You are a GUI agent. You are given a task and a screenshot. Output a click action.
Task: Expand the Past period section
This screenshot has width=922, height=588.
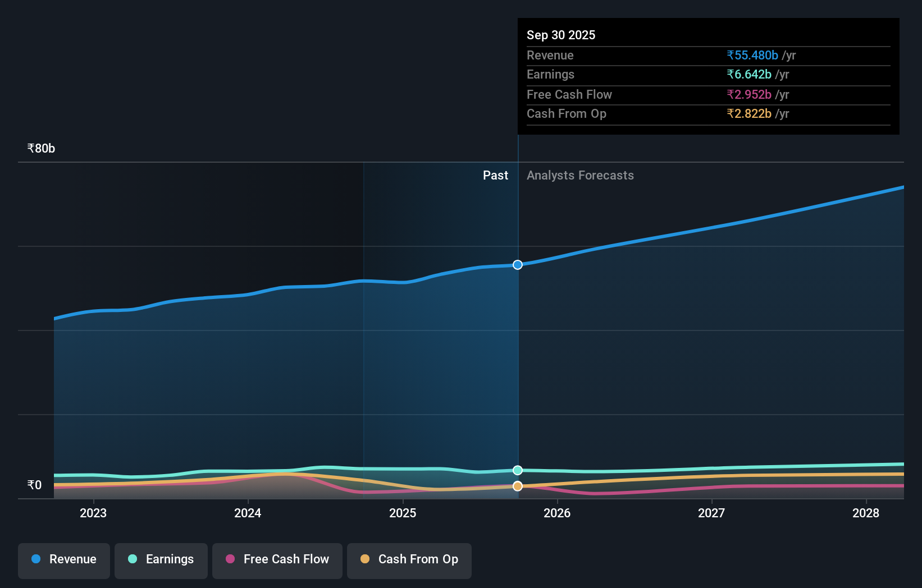pos(495,176)
